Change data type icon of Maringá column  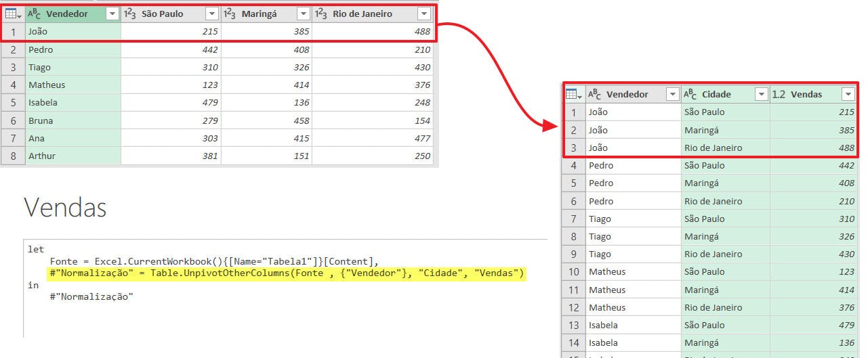click(x=230, y=14)
